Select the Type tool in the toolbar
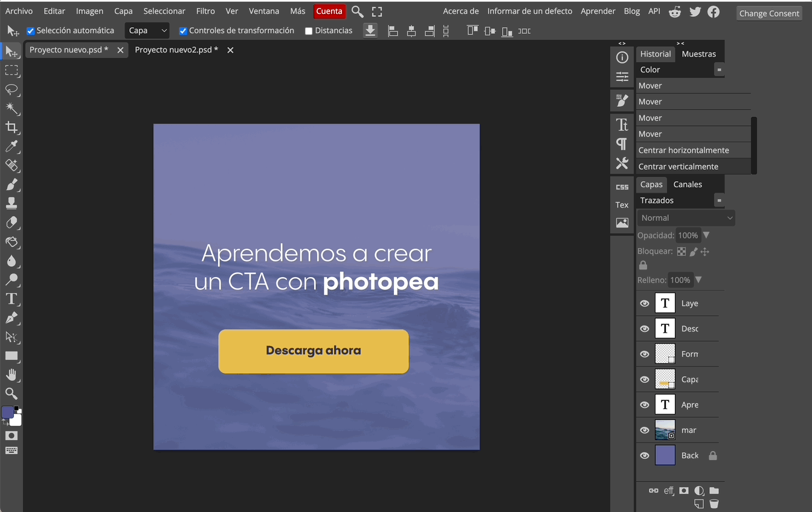 pyautogui.click(x=11, y=299)
